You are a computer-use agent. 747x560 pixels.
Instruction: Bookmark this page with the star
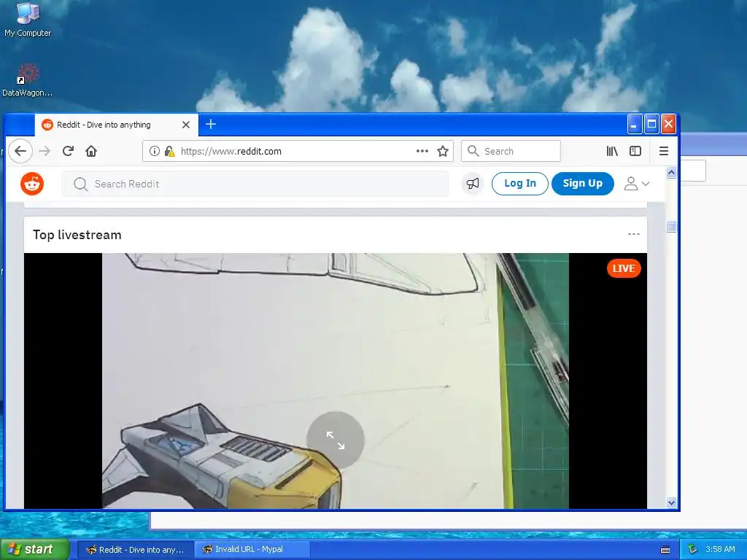click(x=443, y=151)
